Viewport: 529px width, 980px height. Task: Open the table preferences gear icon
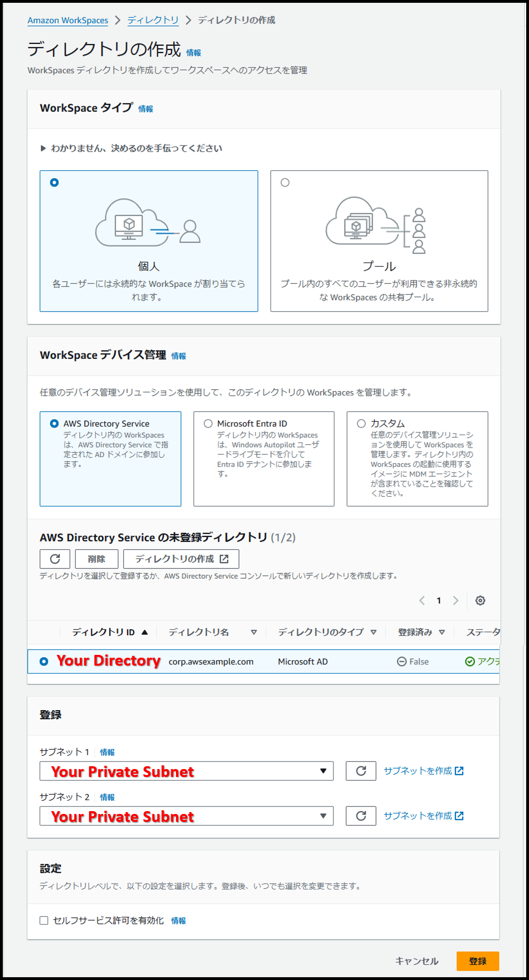click(x=480, y=601)
